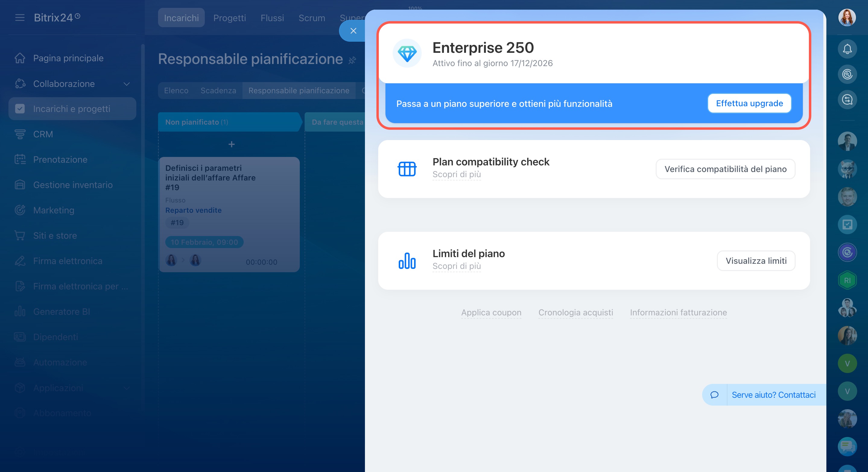Click the diamond Enterprise plan icon
Screen dimensions: 868x472
click(x=407, y=53)
